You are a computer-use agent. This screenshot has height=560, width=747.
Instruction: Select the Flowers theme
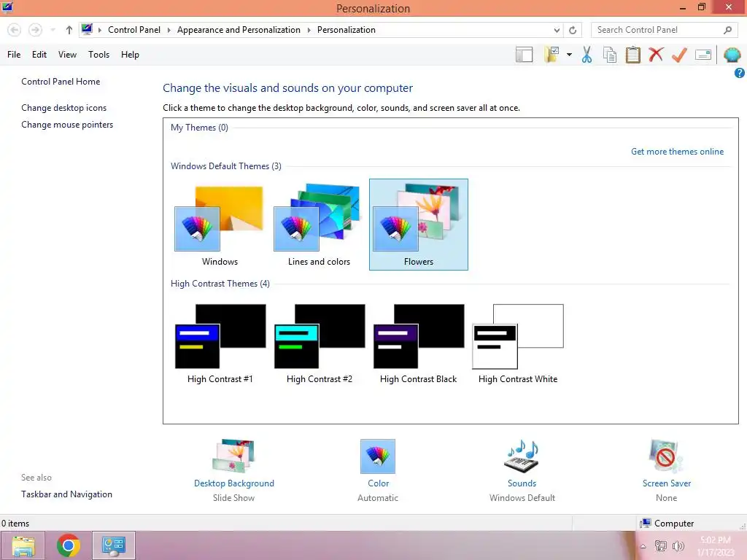[418, 225]
